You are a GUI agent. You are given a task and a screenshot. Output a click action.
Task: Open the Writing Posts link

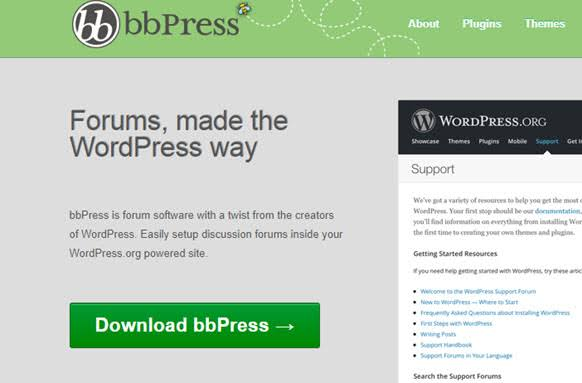438,334
